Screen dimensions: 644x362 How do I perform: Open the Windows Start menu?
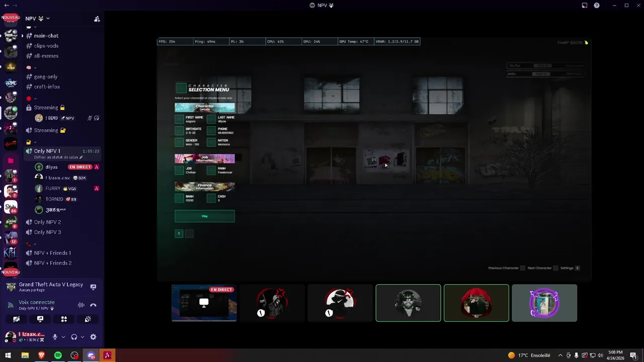tap(8, 355)
